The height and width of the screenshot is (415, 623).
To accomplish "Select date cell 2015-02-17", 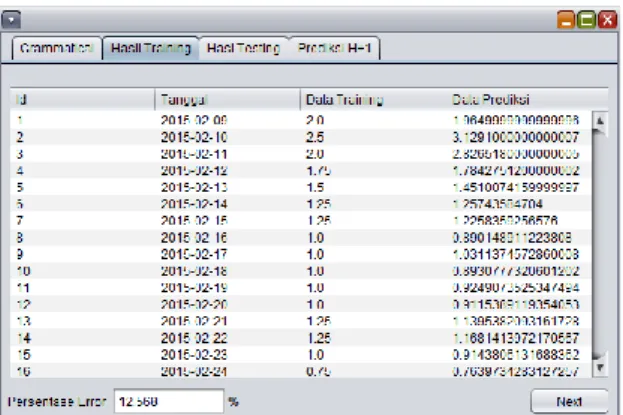I will [194, 254].
